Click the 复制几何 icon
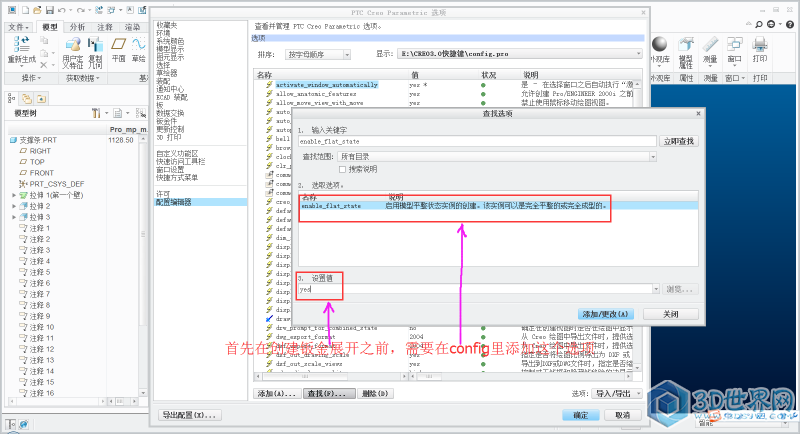This screenshot has height=434, width=800. (x=95, y=44)
